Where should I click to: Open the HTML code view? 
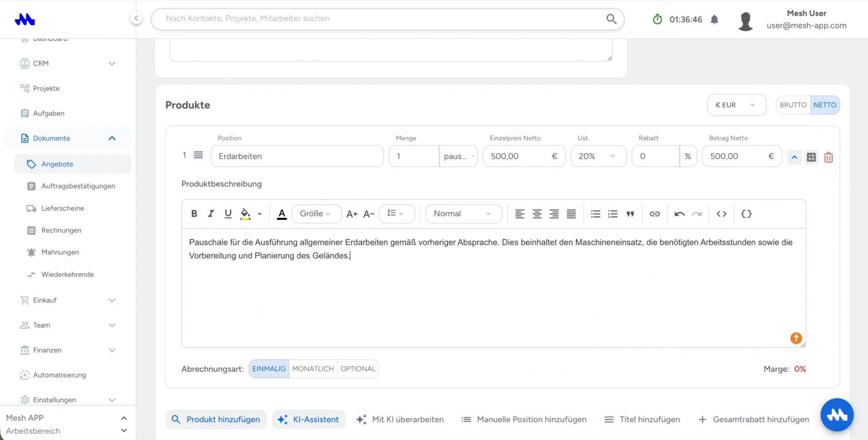721,214
